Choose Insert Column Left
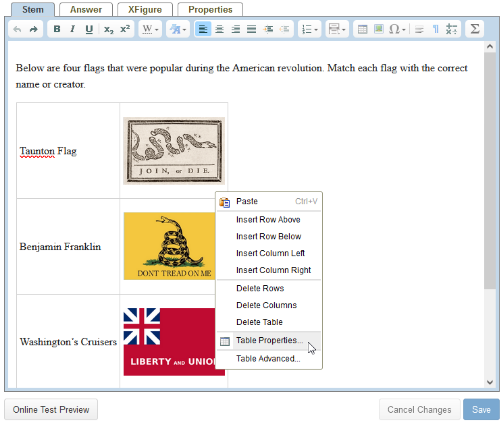The image size is (504, 424). click(x=269, y=253)
